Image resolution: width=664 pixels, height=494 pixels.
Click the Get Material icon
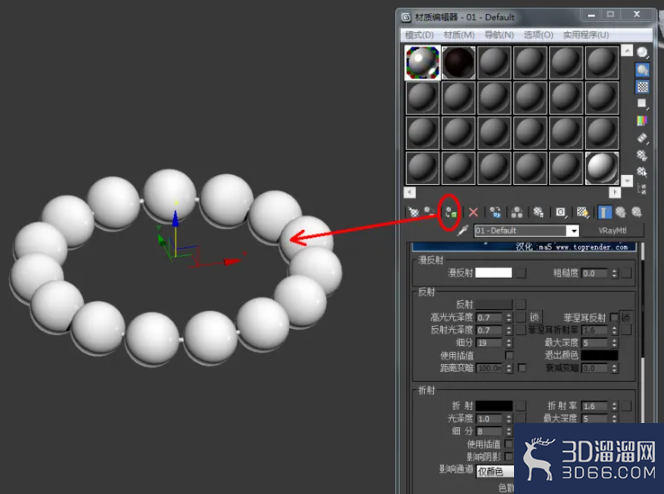413,212
